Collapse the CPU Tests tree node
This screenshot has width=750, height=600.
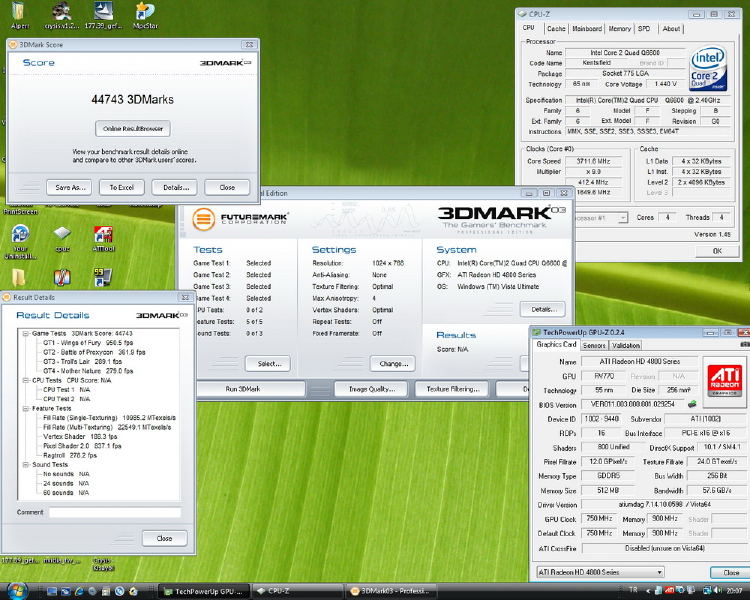[x=26, y=380]
